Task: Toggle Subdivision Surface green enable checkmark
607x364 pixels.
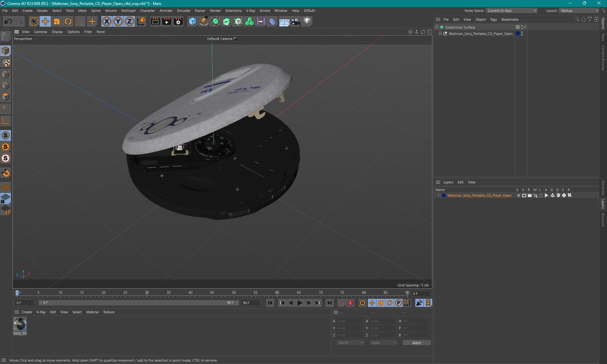Action: point(525,27)
